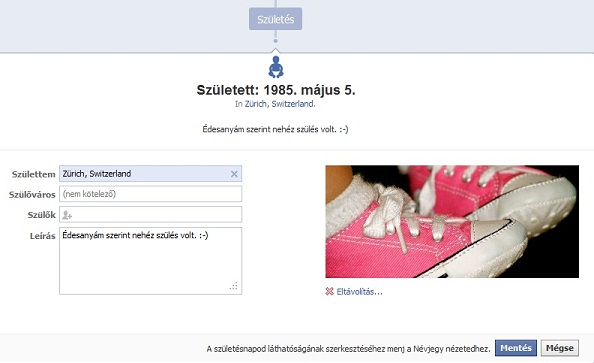This screenshot has height=363, width=594.
Task: Click the description text below the location
Action: (275, 129)
